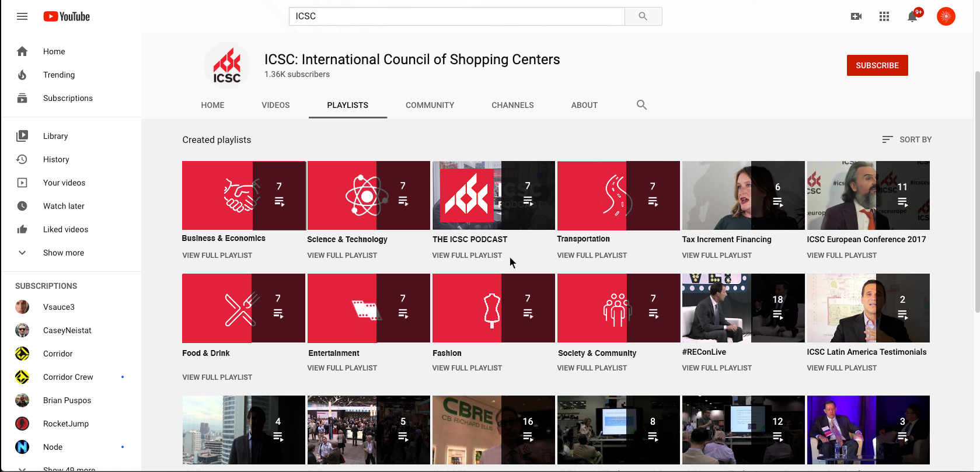Open the Fashion playlist thumbnail
This screenshot has height=472, width=980.
494,308
